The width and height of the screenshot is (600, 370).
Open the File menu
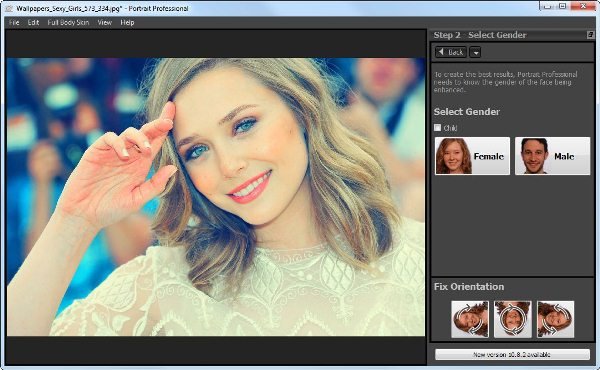(14, 23)
